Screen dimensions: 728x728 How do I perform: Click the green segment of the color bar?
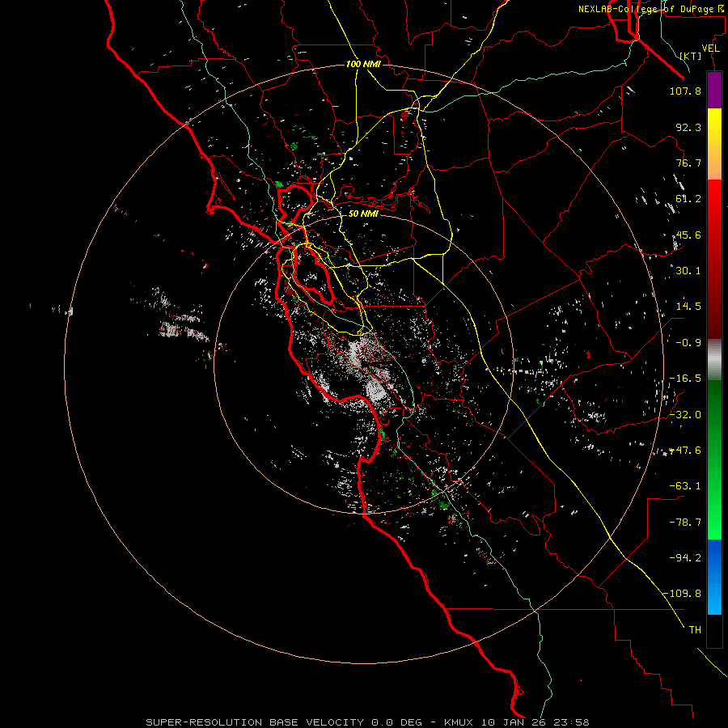click(714, 459)
